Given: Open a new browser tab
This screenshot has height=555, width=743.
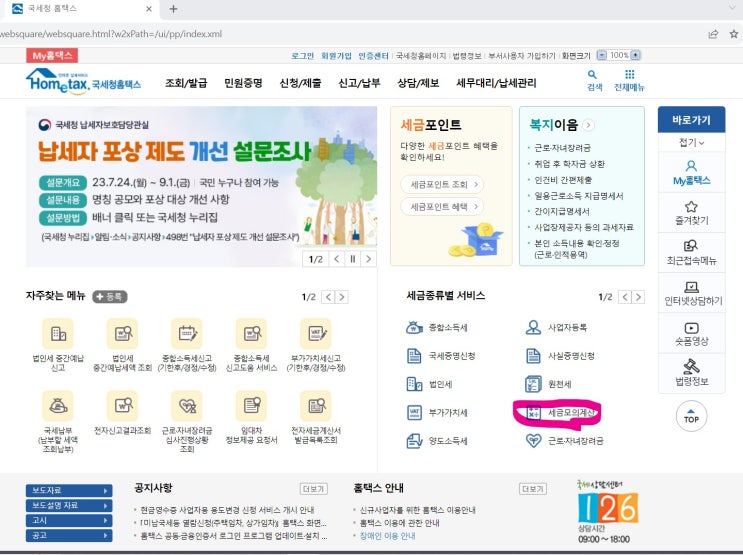Looking at the screenshot, I should (x=173, y=9).
